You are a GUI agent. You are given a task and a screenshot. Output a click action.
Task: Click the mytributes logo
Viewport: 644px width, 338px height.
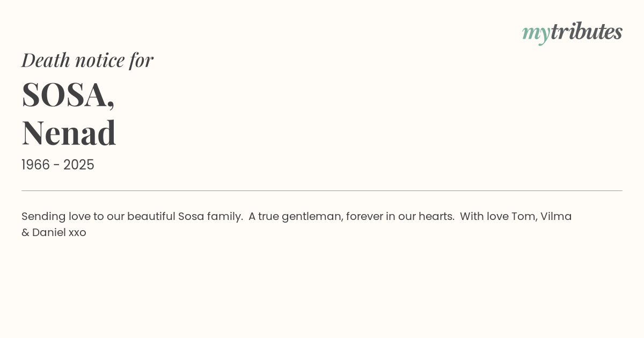[x=572, y=32]
